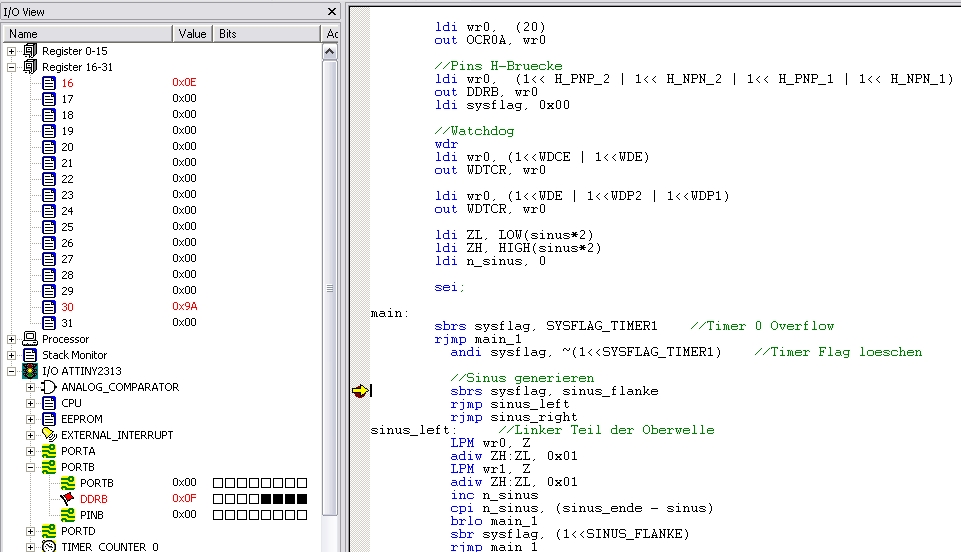This screenshot has height=552, width=961.
Task: Click the PORTD port icon
Action: click(x=49, y=531)
